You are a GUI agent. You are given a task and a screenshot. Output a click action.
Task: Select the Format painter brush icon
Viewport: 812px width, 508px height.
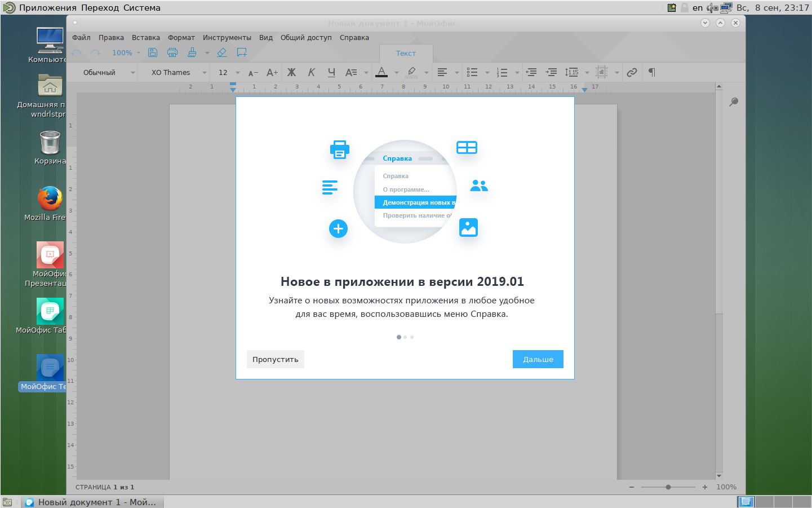pos(192,52)
